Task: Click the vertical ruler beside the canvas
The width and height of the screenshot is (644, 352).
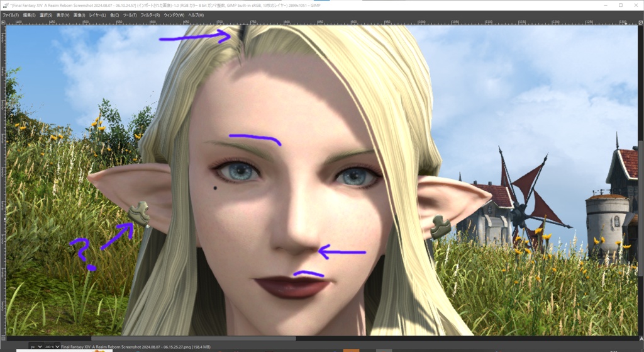Action: 3,180
